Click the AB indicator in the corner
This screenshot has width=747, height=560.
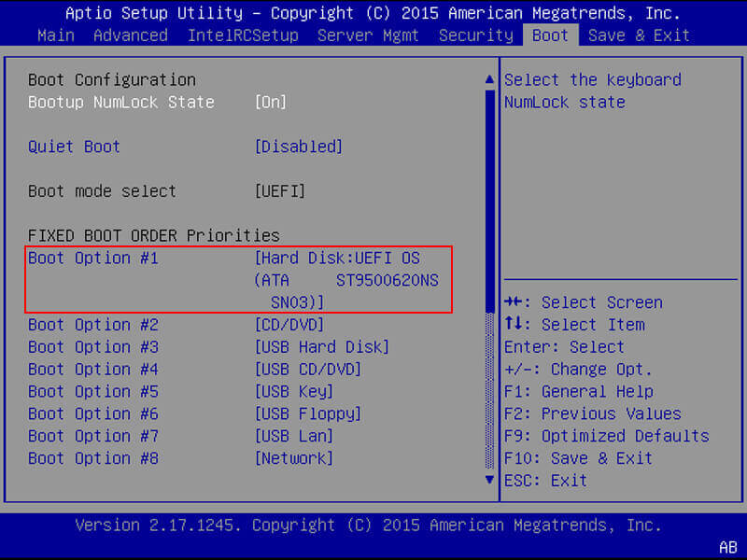[727, 548]
